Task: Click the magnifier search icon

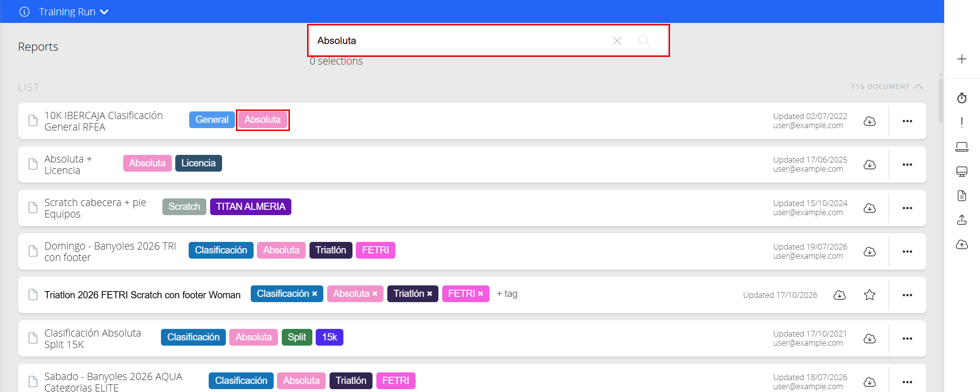Action: coord(644,41)
